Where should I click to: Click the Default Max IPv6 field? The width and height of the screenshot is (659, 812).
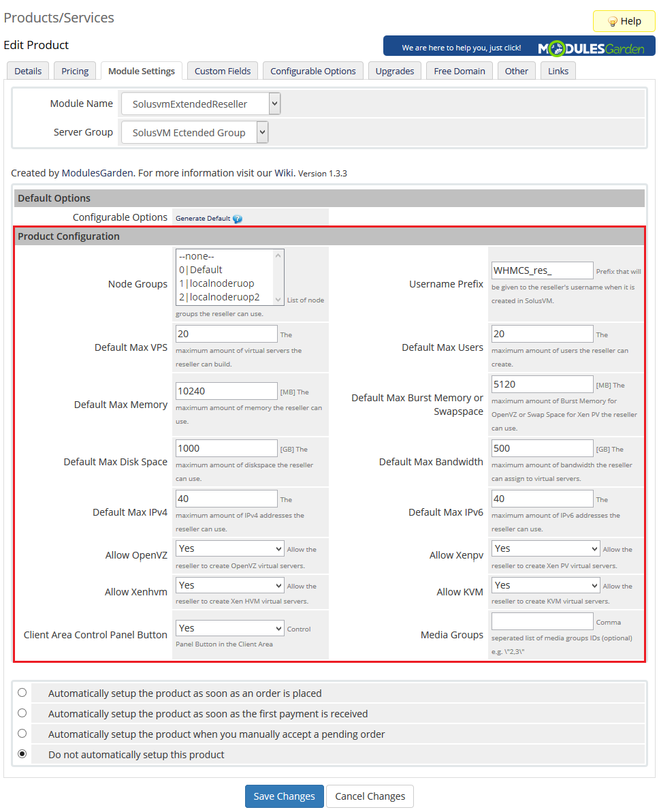coord(543,499)
